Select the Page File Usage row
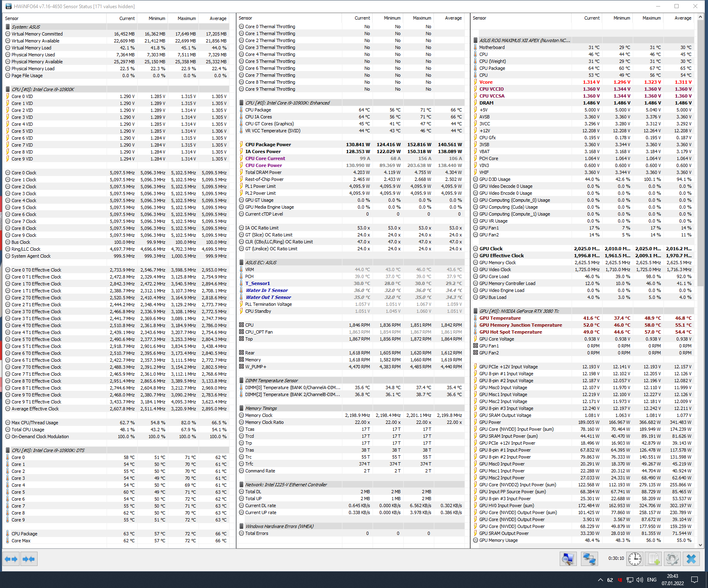This screenshot has width=708, height=588. (116, 76)
